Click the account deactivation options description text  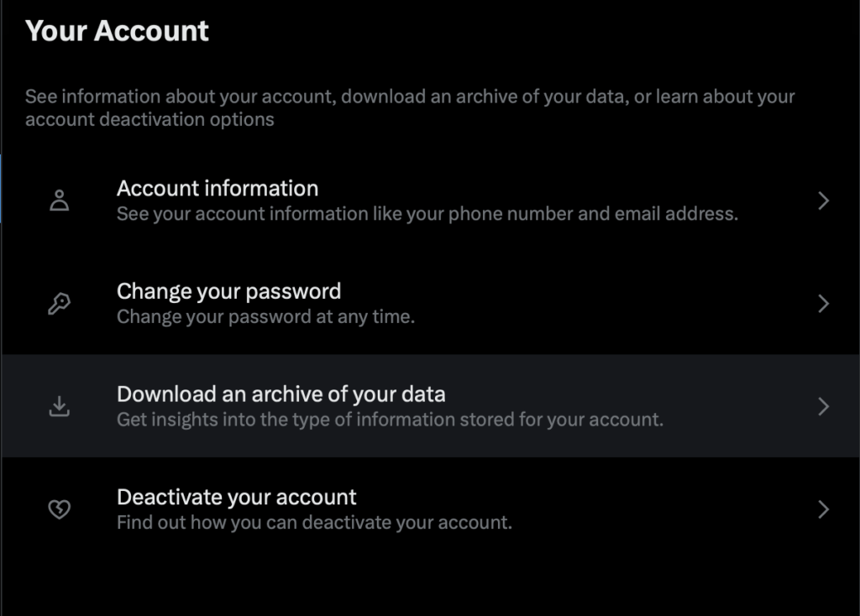410,107
